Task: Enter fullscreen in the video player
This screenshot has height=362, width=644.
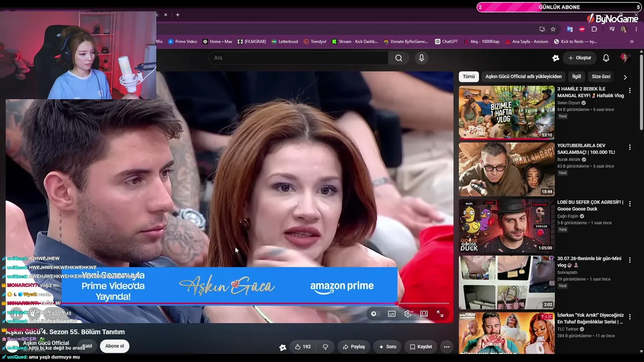Action: pyautogui.click(x=440, y=314)
